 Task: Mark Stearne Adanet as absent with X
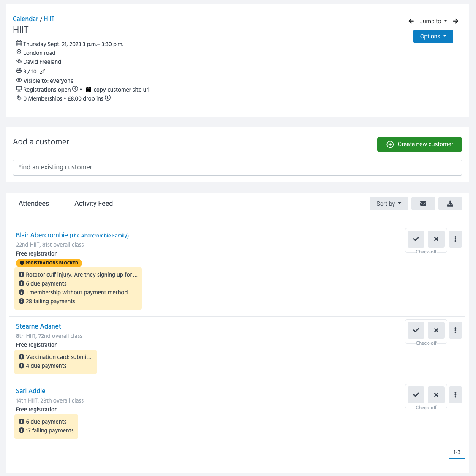pyautogui.click(x=436, y=330)
